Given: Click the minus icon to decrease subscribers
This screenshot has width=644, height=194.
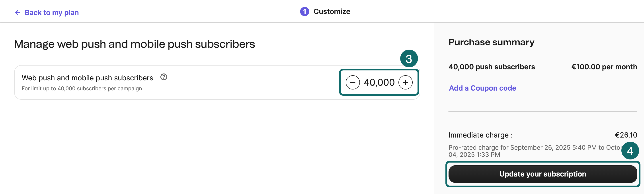Looking at the screenshot, I should coord(353,82).
